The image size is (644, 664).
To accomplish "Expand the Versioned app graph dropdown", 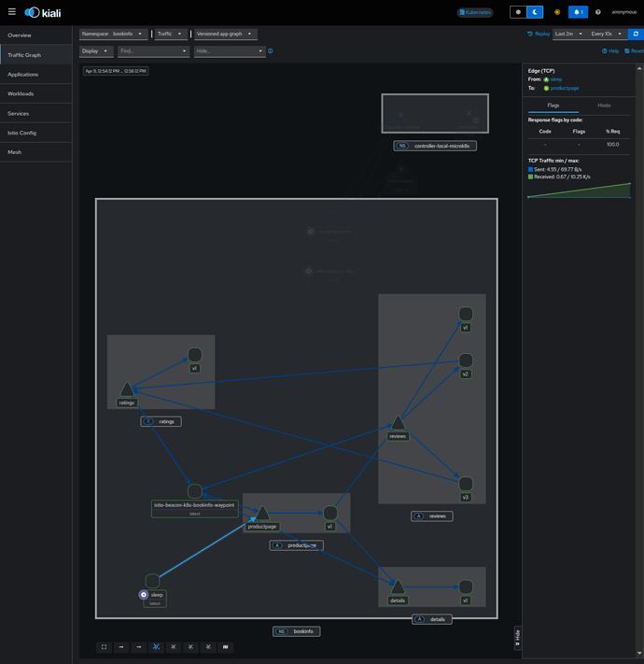I will pyautogui.click(x=226, y=34).
